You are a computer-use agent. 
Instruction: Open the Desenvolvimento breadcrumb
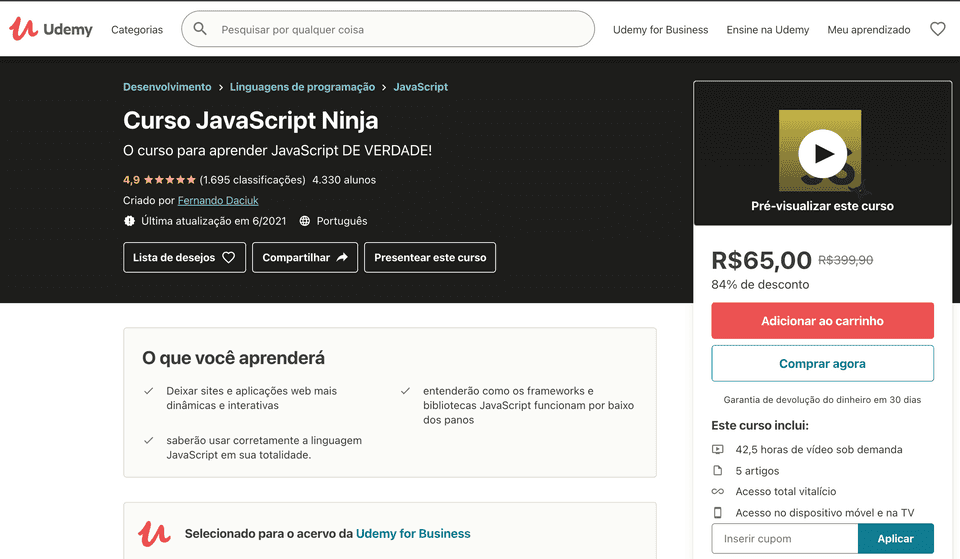pyautogui.click(x=167, y=87)
